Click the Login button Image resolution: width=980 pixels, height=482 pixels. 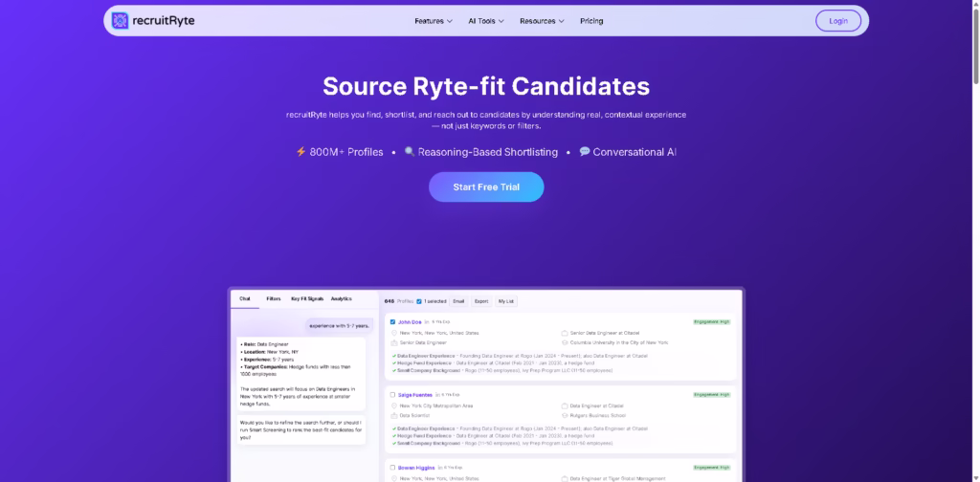(x=837, y=21)
